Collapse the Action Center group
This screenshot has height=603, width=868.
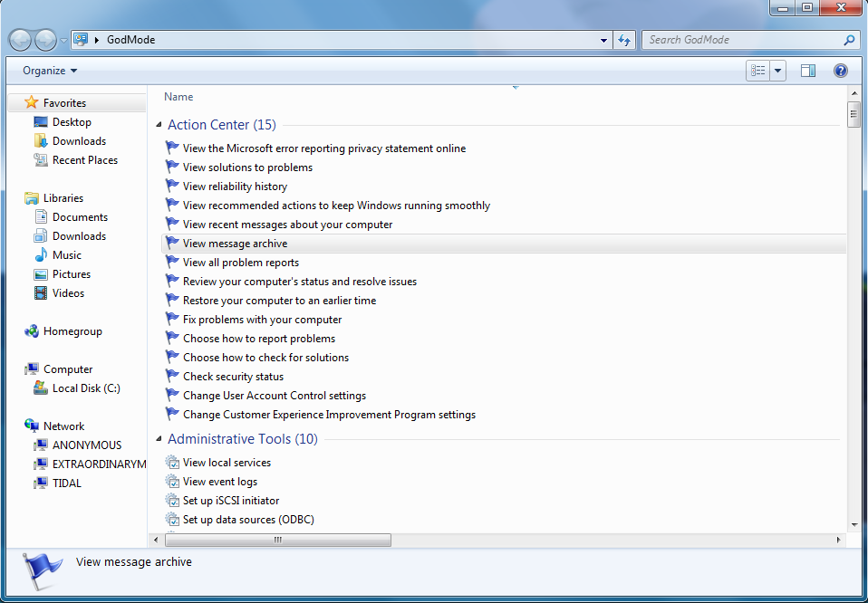(159, 124)
